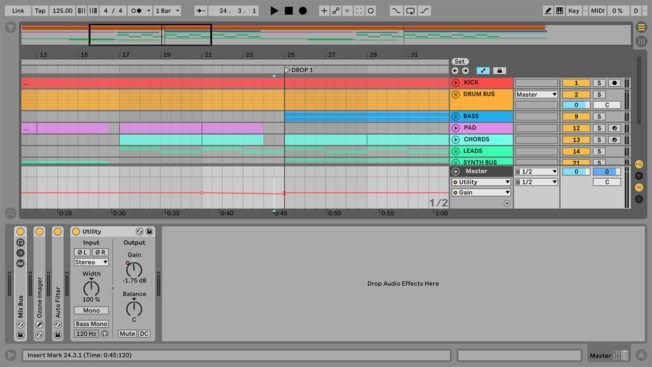This screenshot has width=652, height=367.
Task: Toggle the Follow playback arrow button
Action: (200, 11)
